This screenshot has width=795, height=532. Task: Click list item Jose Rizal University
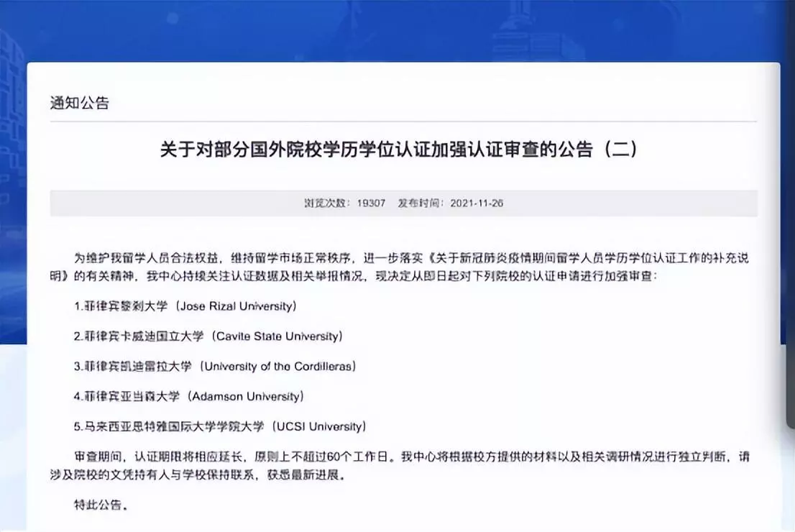185,306
